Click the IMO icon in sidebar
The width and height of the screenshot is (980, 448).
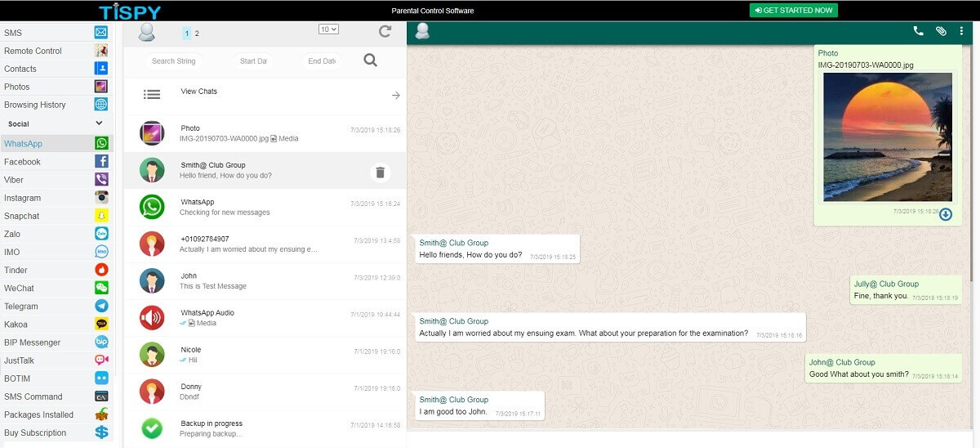pos(101,252)
